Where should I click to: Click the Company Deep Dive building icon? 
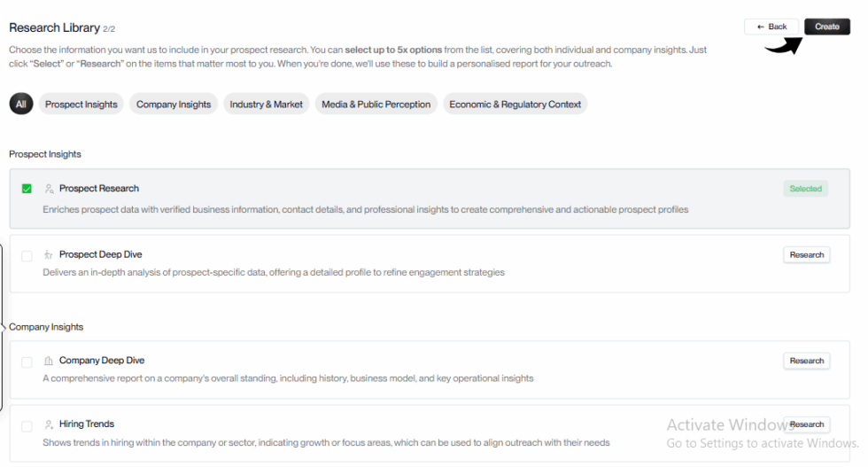coord(49,362)
